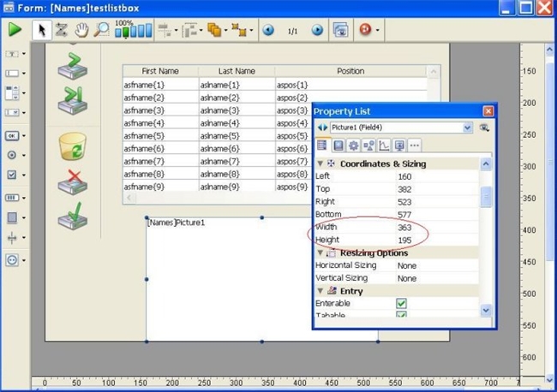Select the arrow selection tool

(41, 30)
